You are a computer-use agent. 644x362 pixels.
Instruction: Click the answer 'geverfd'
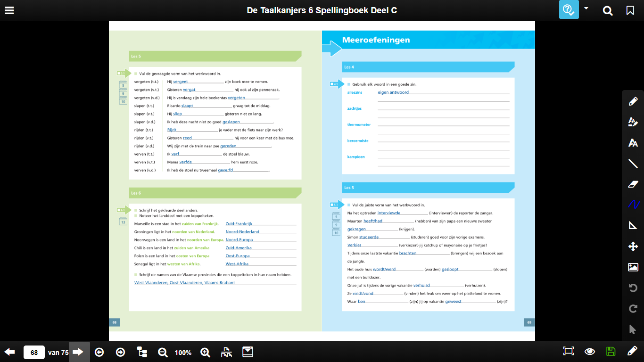click(225, 170)
